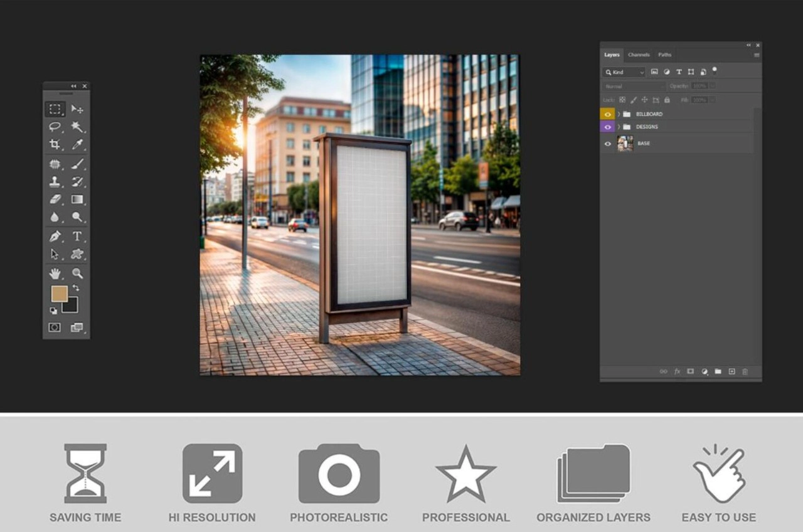Select the Brush tool
Viewport: 803px width, 532px height.
pos(77,164)
